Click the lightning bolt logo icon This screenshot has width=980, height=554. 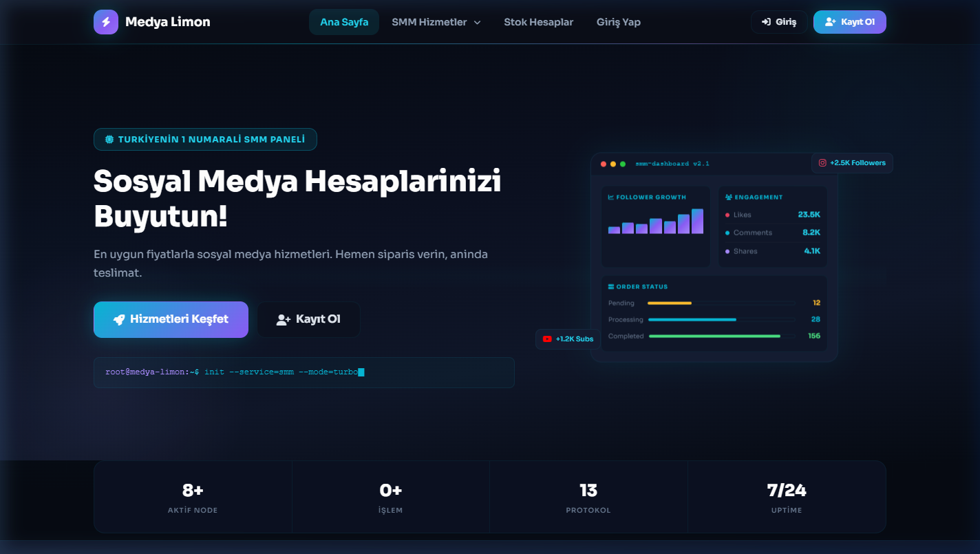105,21
